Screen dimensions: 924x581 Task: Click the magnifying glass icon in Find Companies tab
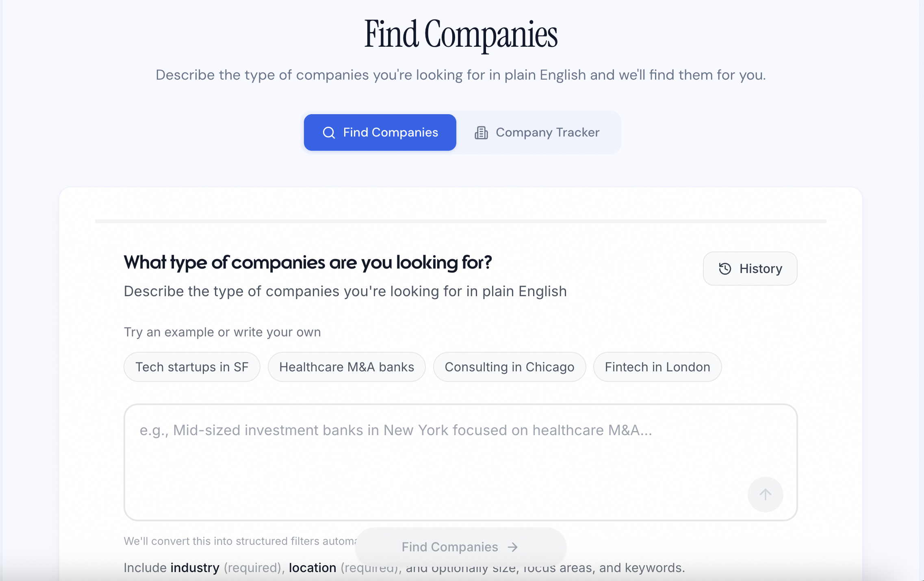click(328, 132)
